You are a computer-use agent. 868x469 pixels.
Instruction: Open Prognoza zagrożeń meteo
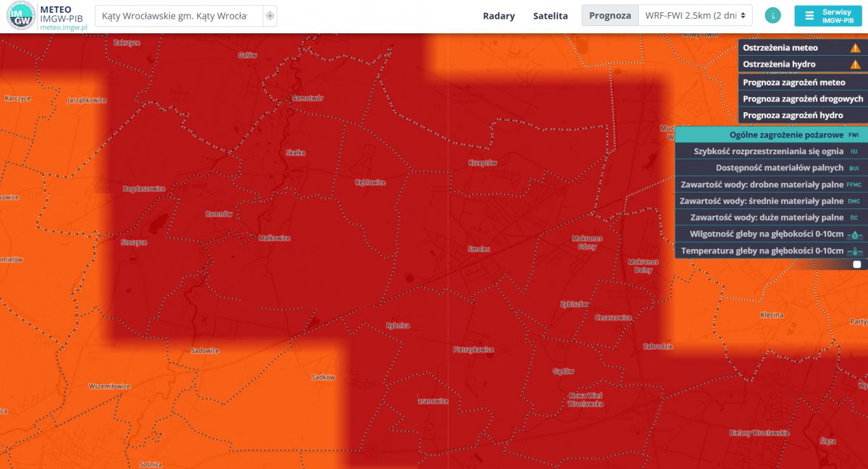[803, 83]
